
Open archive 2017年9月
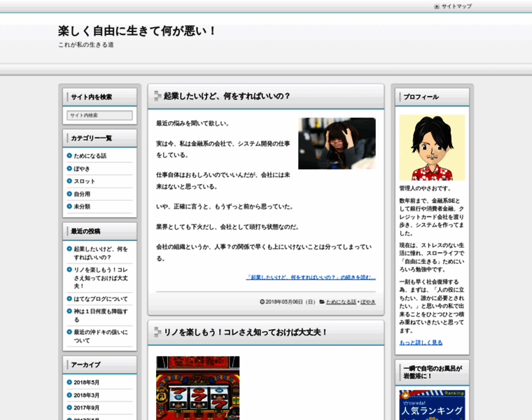point(86,408)
